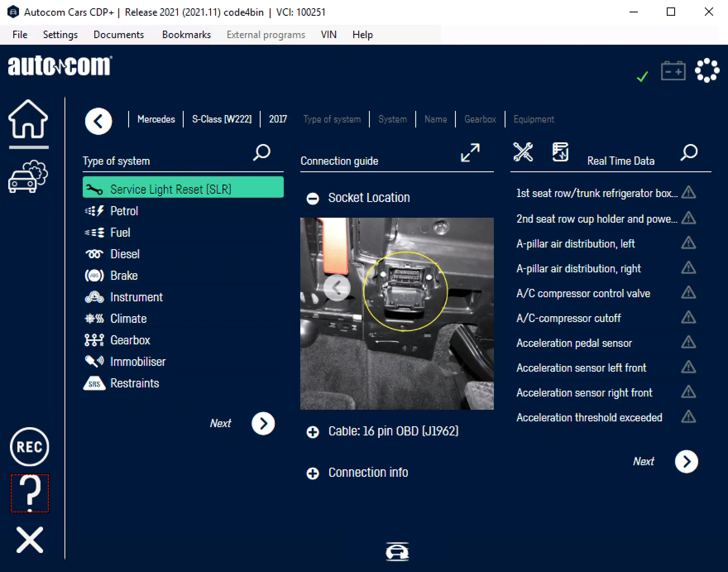Start recording with the REC button
This screenshot has height=572, width=728.
click(x=29, y=447)
